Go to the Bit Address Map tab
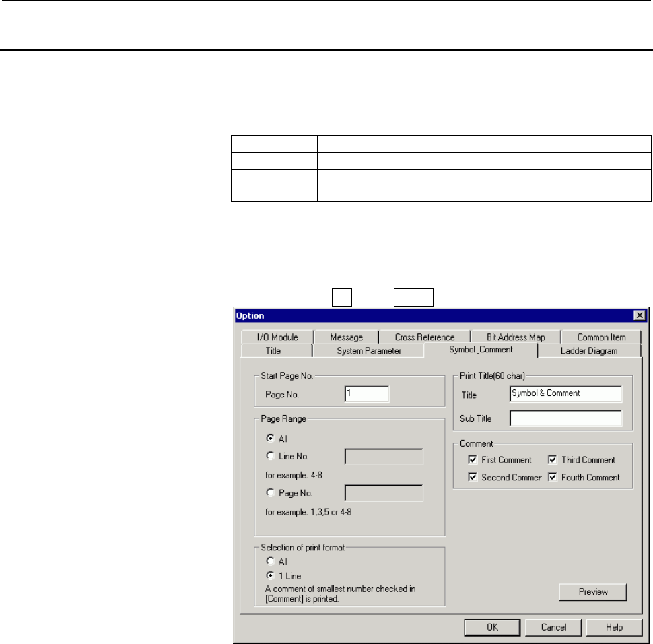 pos(516,337)
